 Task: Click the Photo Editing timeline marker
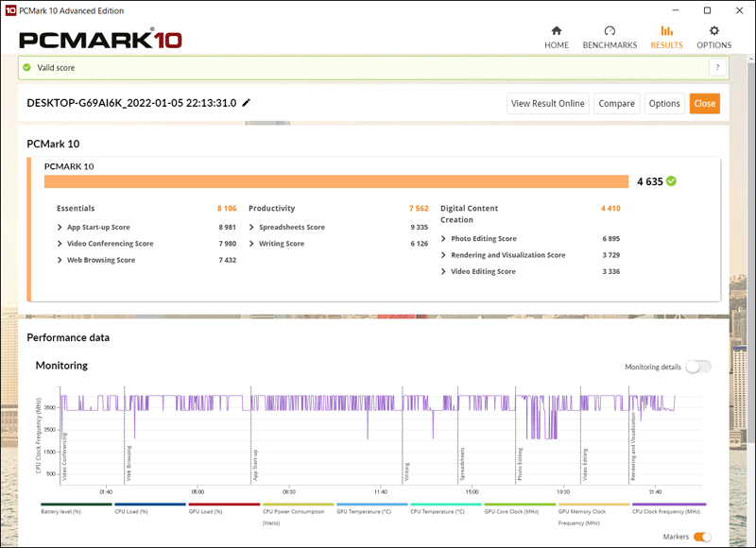click(520, 464)
